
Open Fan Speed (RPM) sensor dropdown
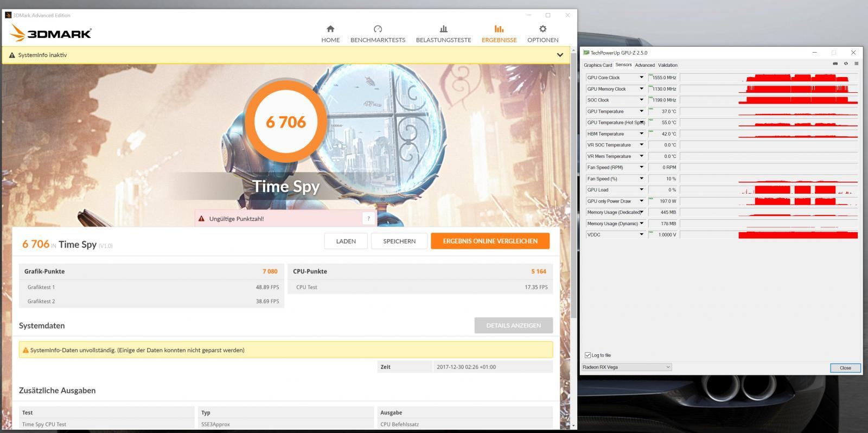(x=641, y=167)
